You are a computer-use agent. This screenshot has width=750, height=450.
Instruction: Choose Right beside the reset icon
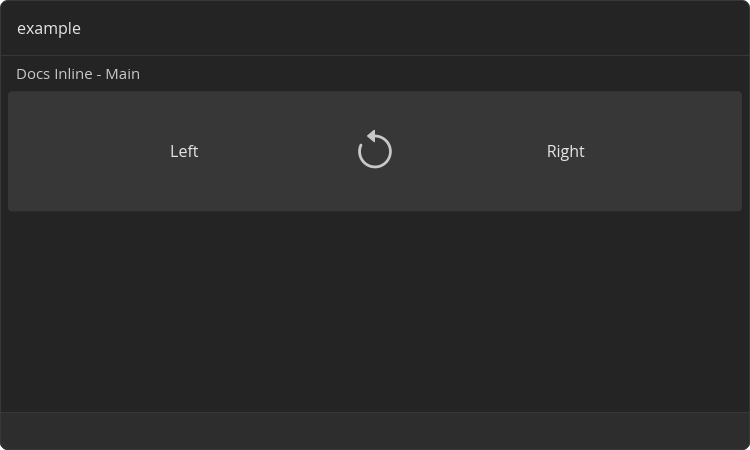tap(565, 151)
